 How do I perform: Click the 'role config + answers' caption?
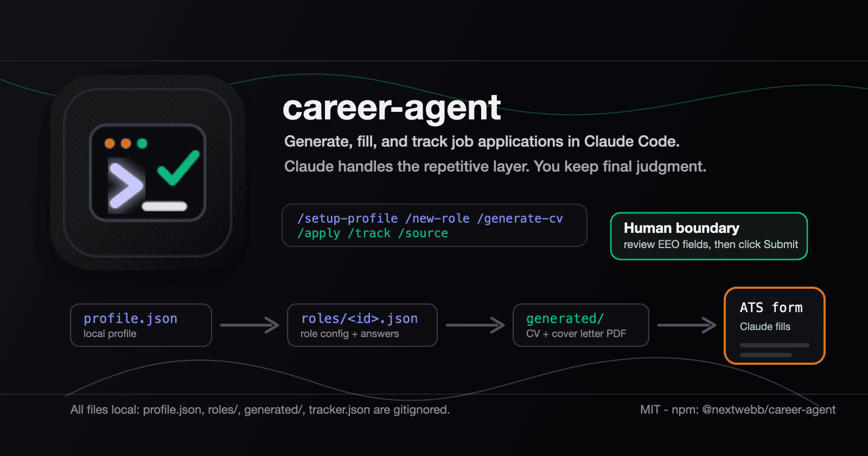pyautogui.click(x=350, y=334)
